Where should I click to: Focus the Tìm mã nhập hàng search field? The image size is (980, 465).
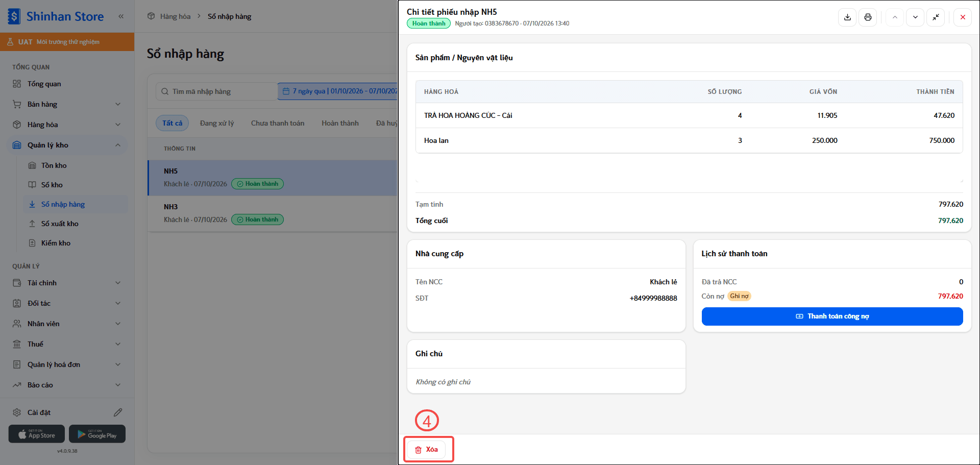tap(216, 91)
